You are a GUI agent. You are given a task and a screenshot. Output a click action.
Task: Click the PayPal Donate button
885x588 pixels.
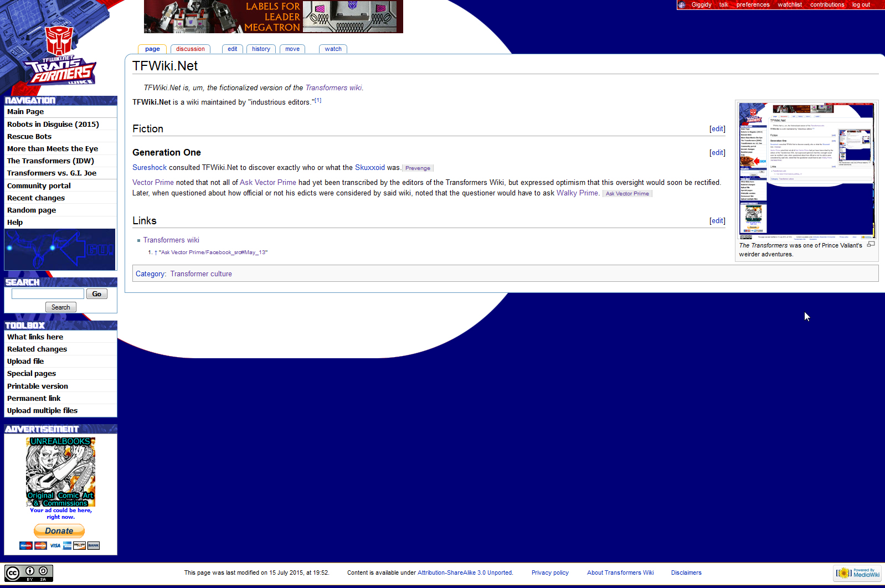[x=59, y=531]
